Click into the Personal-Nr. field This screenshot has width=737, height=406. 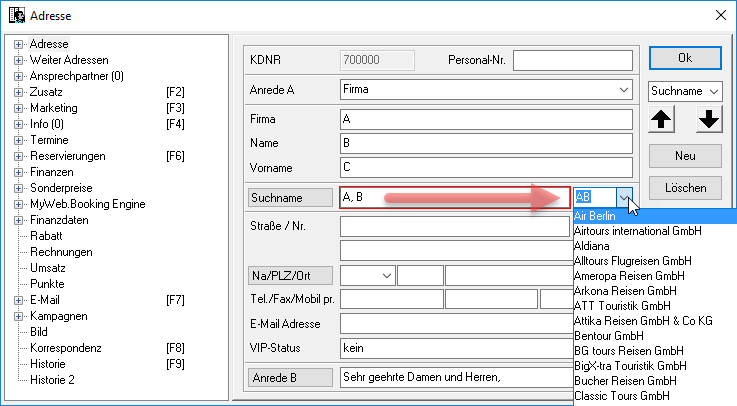pyautogui.click(x=572, y=61)
